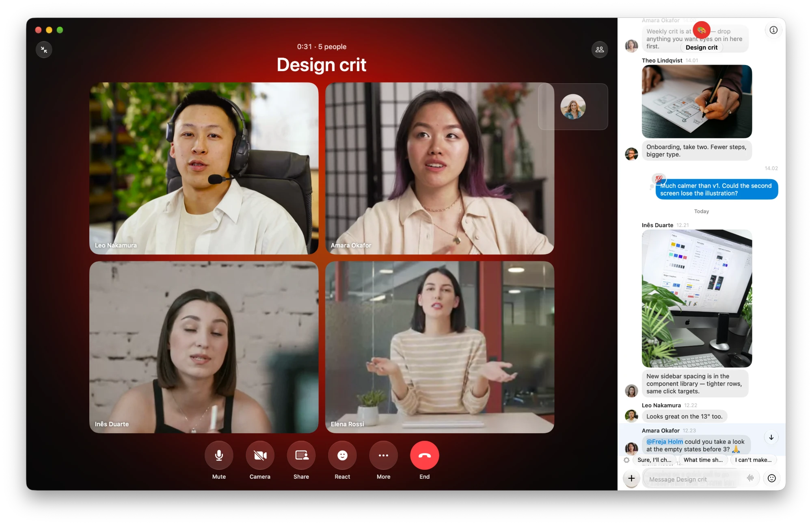Click "New sidebar spacing" message bubble
Viewport: 812px width, 525px height.
695,384
